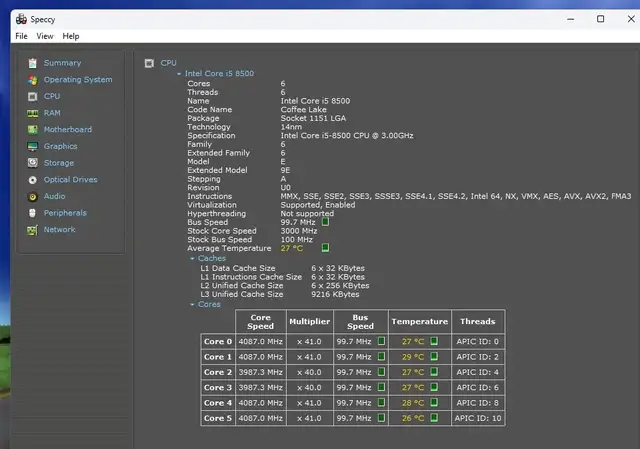Click the Peripherals mouse icon
This screenshot has width=640, height=449.
[x=33, y=213]
